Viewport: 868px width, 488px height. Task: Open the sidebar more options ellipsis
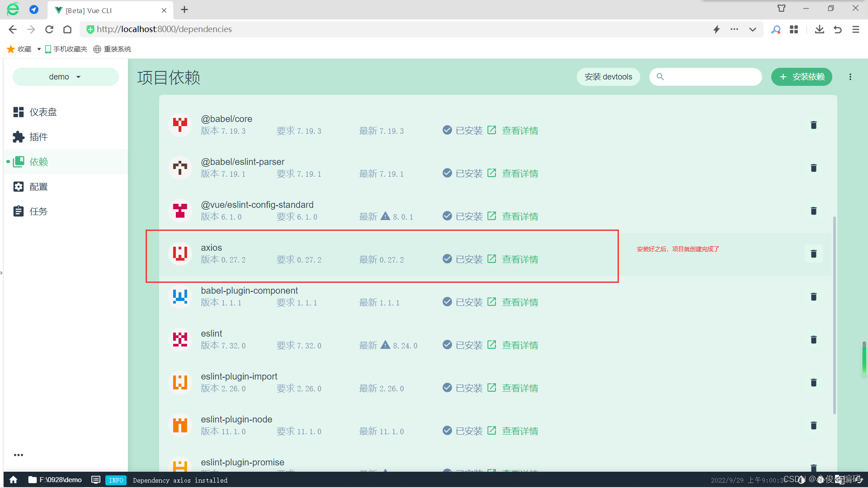pyautogui.click(x=19, y=455)
